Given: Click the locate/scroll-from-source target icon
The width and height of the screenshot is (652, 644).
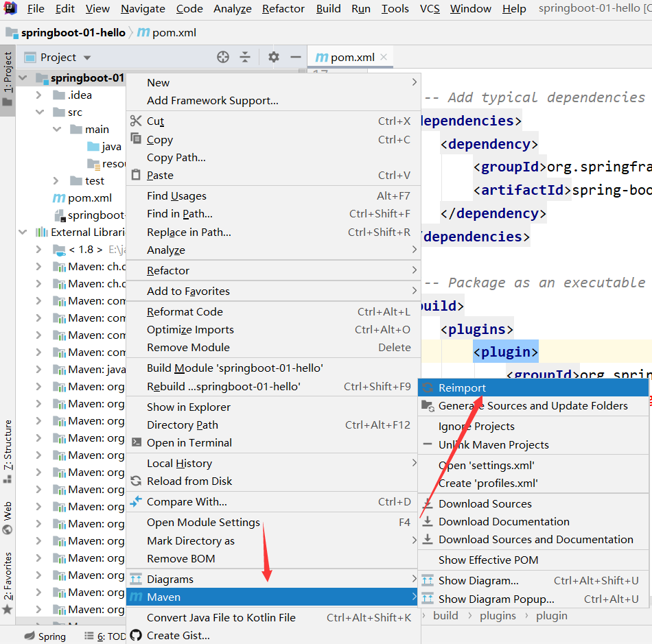Looking at the screenshot, I should coord(223,57).
